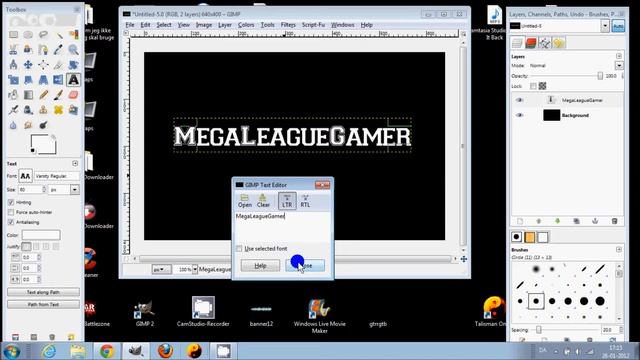The image size is (640, 360).
Task: Select the Select by Color tool
Action: click(73, 35)
